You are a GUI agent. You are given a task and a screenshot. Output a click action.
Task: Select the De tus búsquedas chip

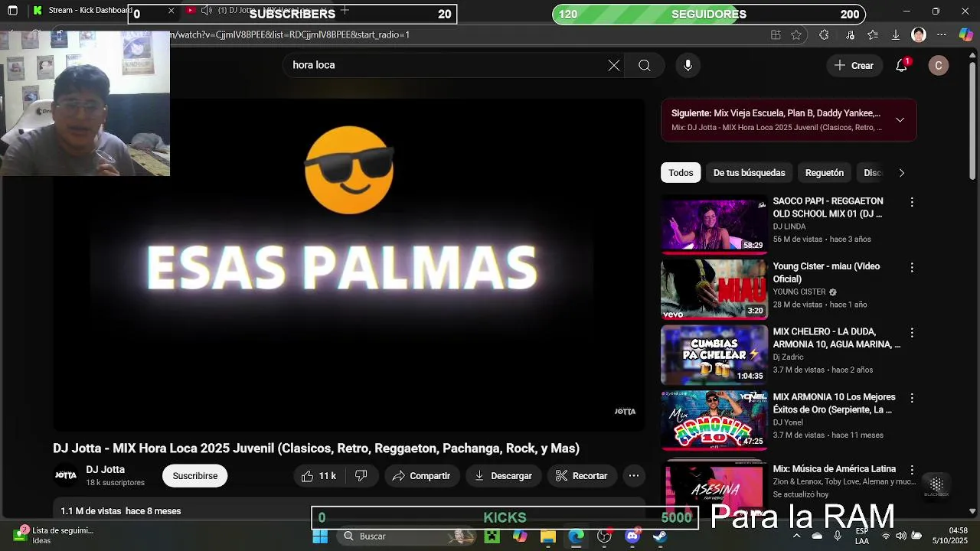tap(749, 173)
